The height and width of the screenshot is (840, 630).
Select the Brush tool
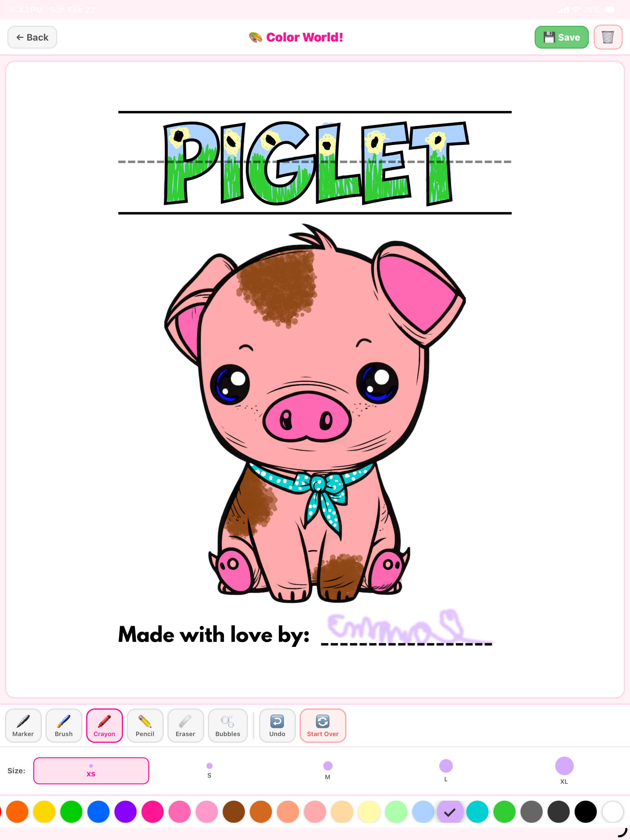tap(64, 725)
